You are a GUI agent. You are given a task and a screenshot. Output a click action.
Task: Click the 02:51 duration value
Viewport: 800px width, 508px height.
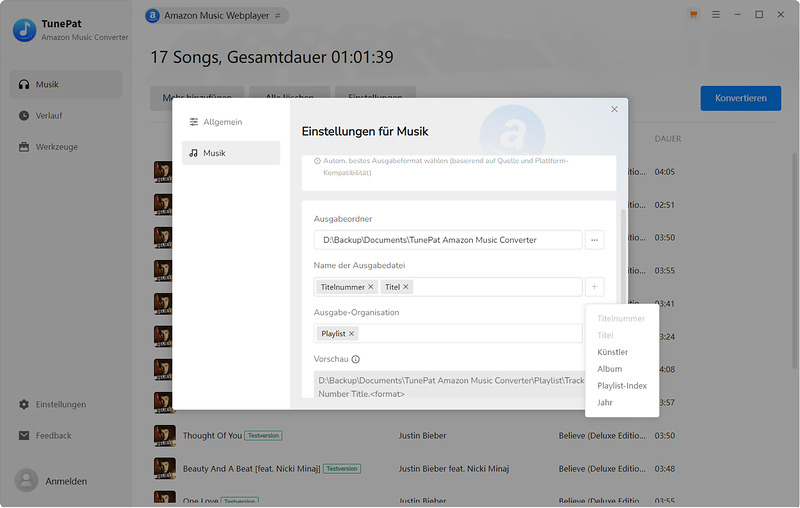click(665, 205)
